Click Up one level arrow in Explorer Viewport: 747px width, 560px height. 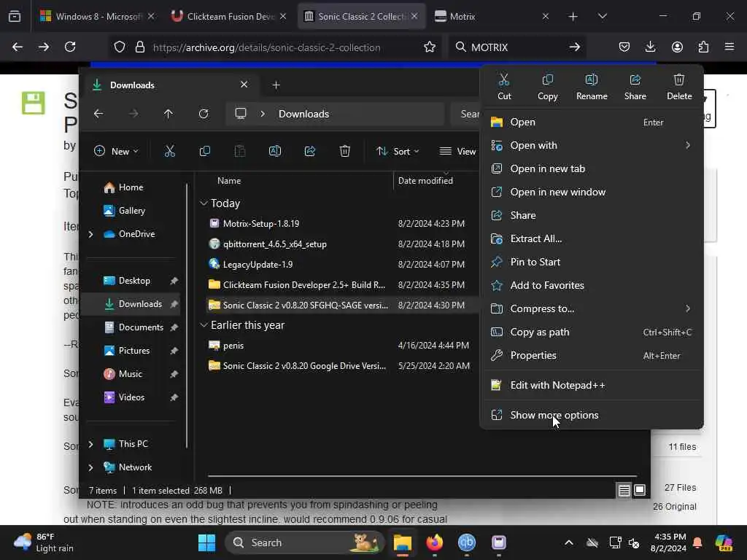pyautogui.click(x=169, y=114)
